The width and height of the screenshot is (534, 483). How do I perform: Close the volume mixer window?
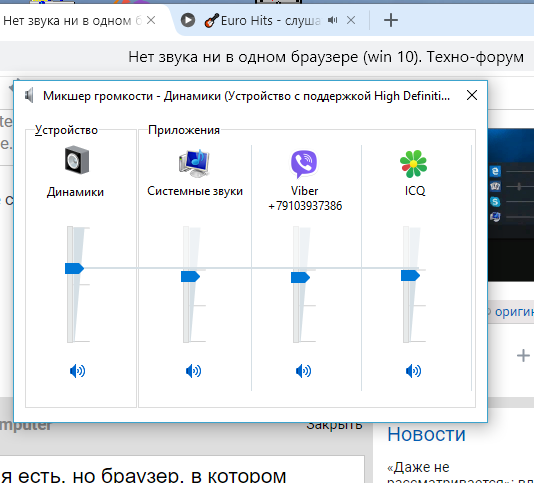pos(472,95)
